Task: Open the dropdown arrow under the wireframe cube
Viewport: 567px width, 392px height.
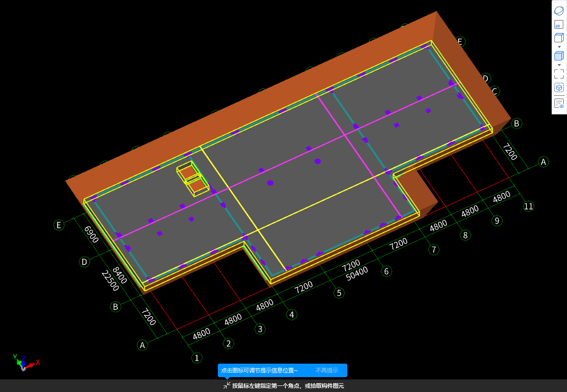Action: click(x=559, y=47)
